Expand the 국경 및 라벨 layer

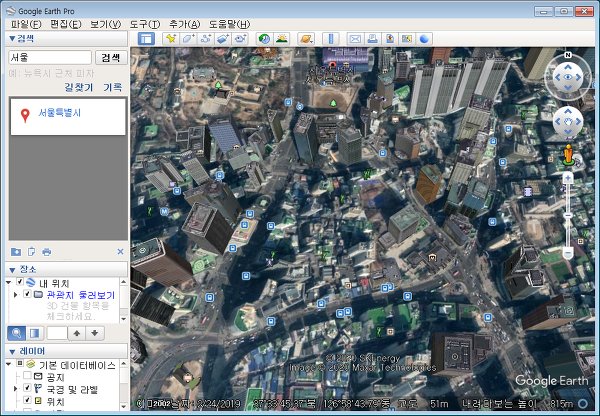pyautogui.click(x=15, y=389)
